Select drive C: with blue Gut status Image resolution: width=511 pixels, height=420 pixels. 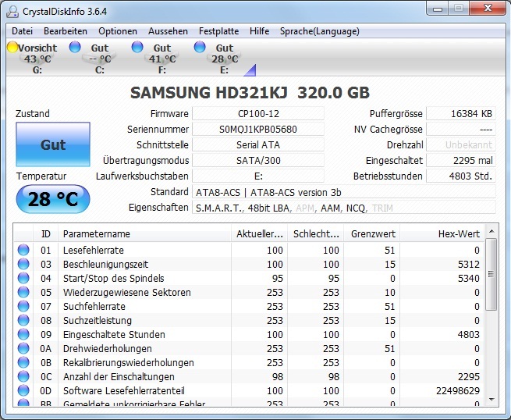94,58
